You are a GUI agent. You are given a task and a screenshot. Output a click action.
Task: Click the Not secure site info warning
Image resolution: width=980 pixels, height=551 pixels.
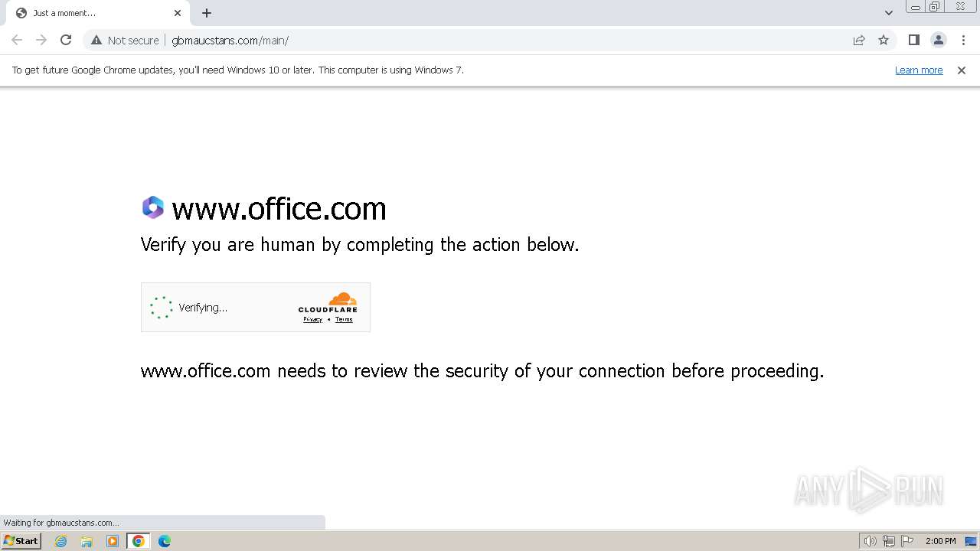[x=125, y=40]
